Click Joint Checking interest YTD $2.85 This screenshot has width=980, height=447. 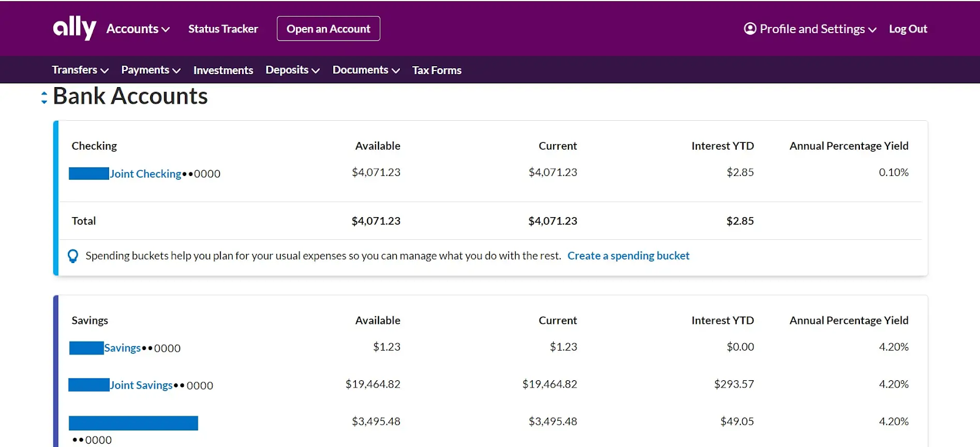[x=740, y=172]
